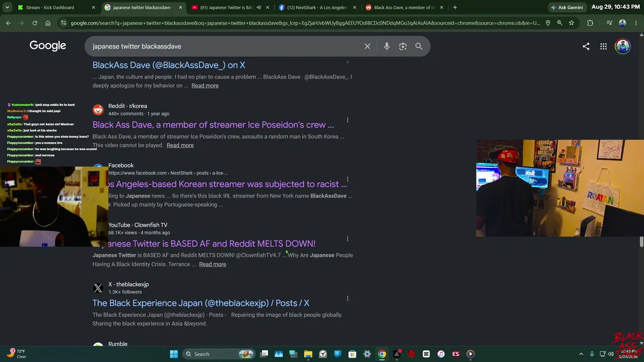Image resolution: width=644 pixels, height=362 pixels.
Task: Open more options for the theblackexjp result
Action: pos(347,299)
